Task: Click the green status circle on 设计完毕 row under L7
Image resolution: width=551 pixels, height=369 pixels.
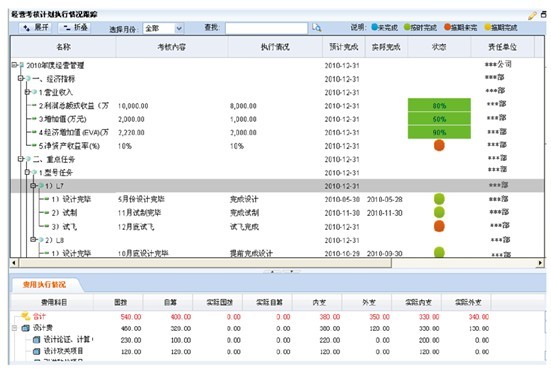Action: [x=439, y=199]
